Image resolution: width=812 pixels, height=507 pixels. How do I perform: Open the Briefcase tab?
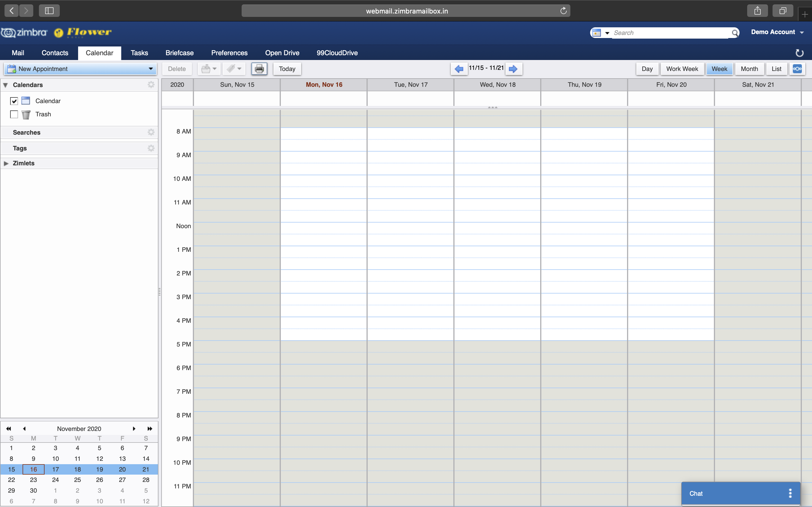click(x=179, y=53)
